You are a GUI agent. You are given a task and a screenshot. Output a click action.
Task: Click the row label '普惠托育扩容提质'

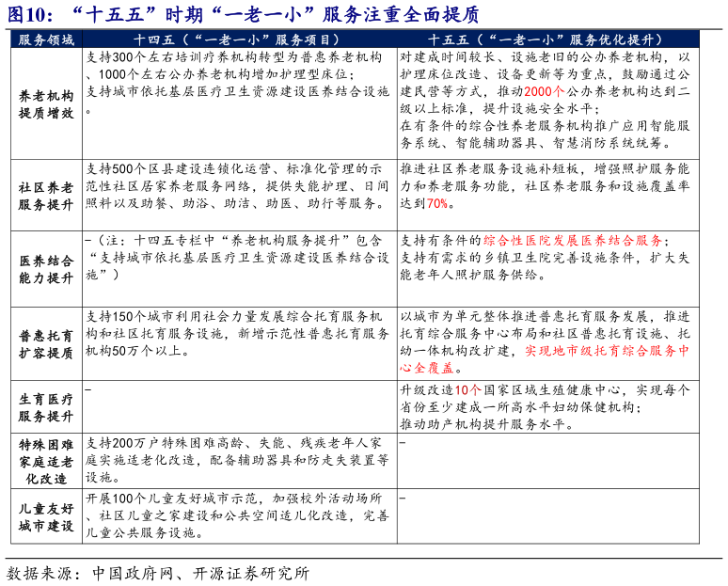point(46,344)
